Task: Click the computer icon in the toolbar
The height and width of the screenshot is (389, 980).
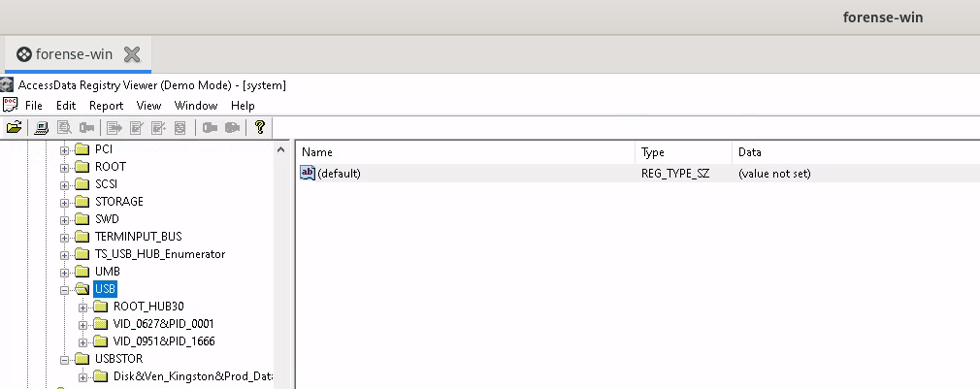Action: coord(42,128)
